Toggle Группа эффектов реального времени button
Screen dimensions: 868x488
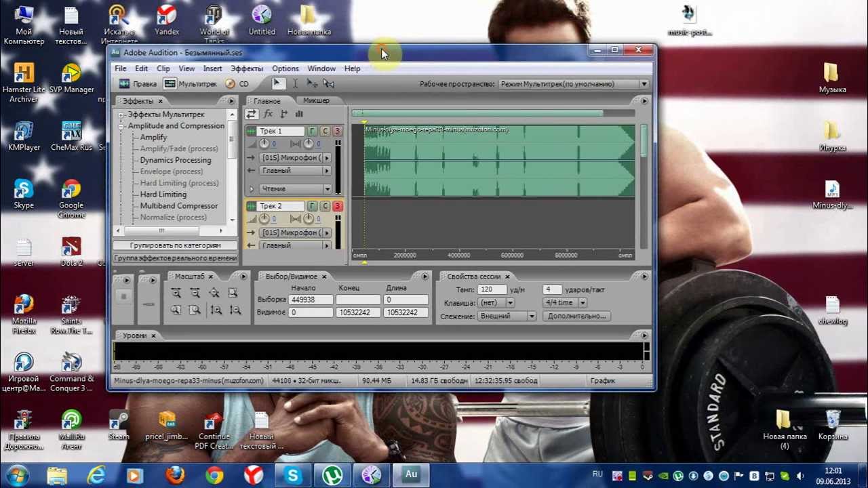coord(175,258)
